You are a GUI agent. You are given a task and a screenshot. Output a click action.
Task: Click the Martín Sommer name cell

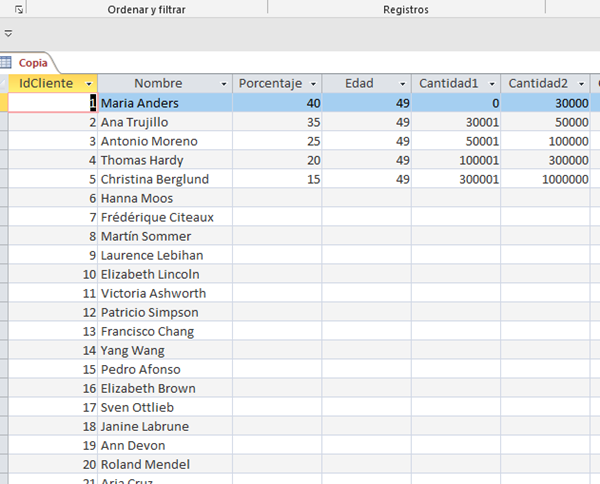click(165, 236)
